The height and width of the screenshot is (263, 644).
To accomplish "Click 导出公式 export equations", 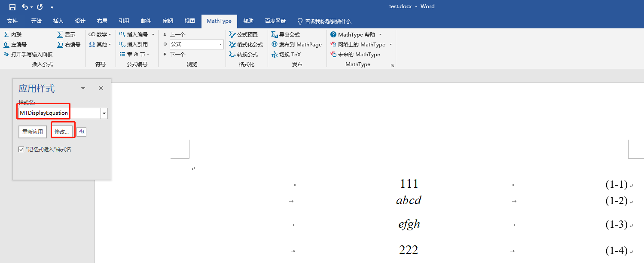I will coord(285,34).
